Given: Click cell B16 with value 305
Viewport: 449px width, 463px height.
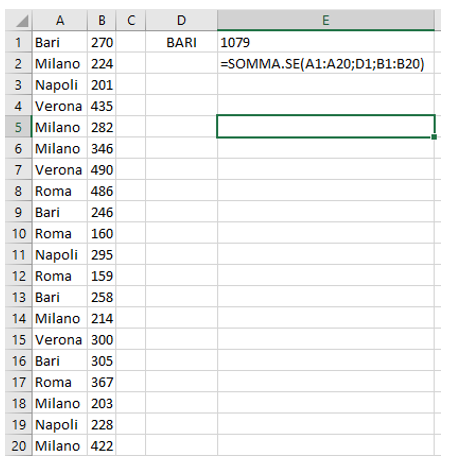Looking at the screenshot, I should [x=102, y=360].
